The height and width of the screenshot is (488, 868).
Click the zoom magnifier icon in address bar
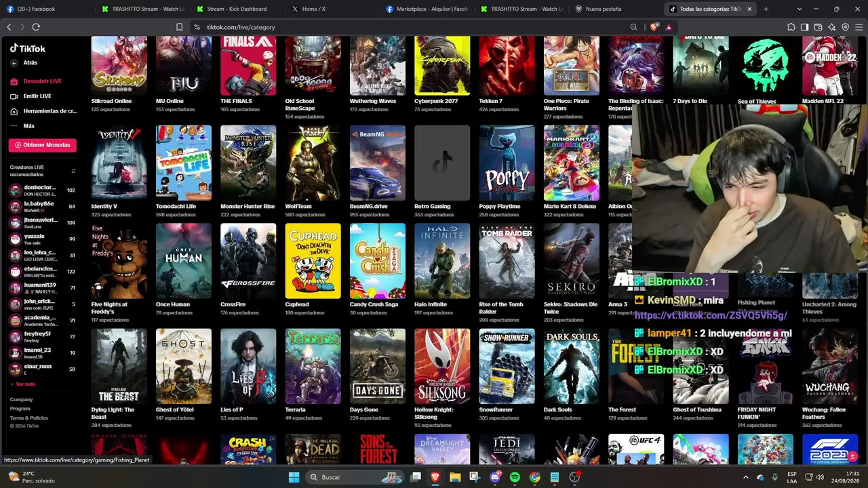point(633,27)
